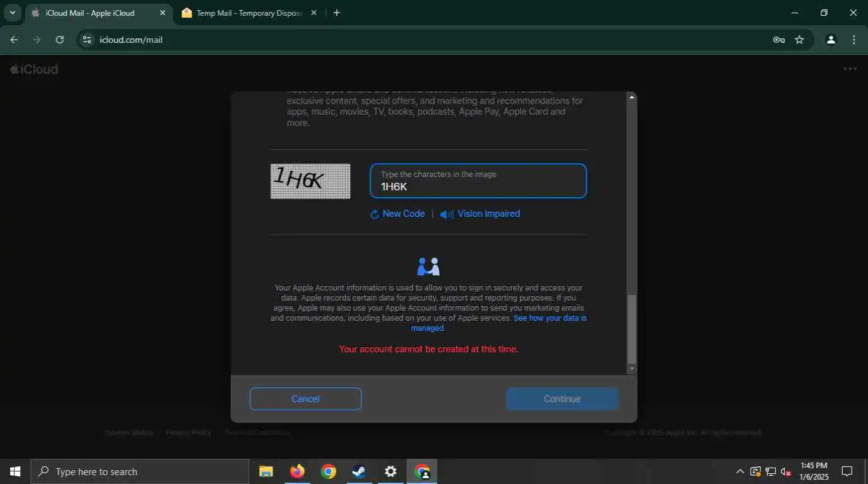Viewport: 868px width, 484px height.
Task: Click the Vision Impaired link
Action: tap(489, 214)
